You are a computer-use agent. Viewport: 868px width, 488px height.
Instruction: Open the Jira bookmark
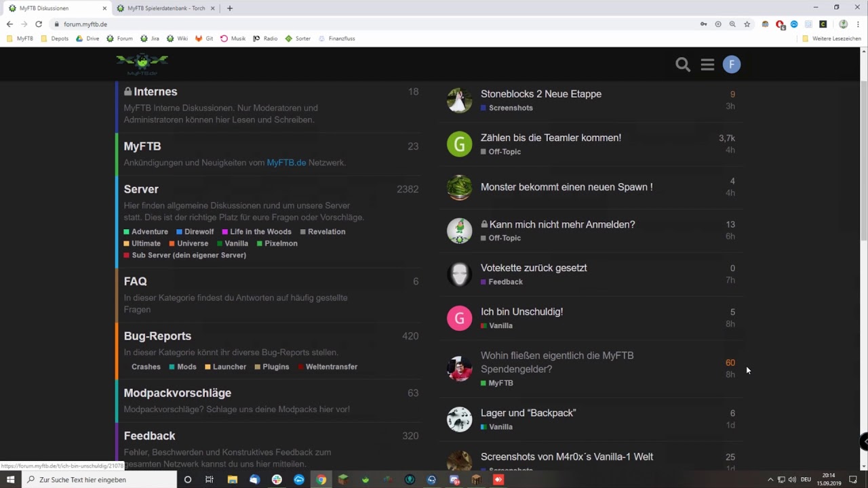pyautogui.click(x=150, y=39)
